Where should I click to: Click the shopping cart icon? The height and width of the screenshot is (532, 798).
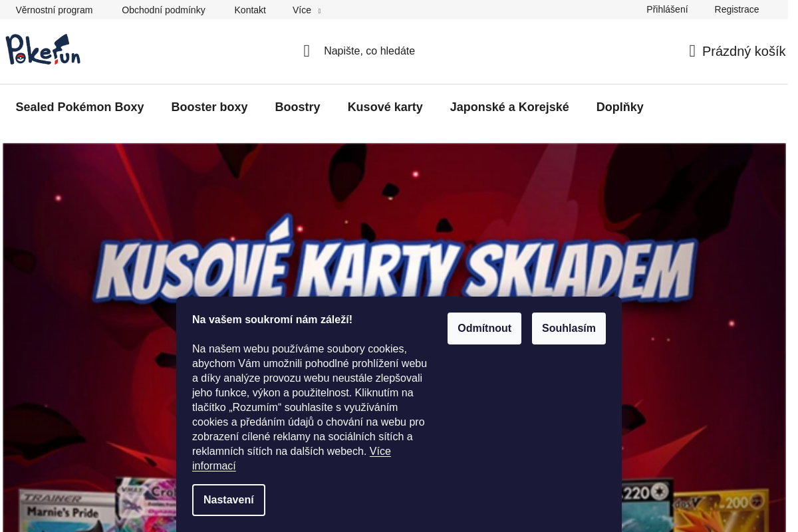[x=692, y=51]
